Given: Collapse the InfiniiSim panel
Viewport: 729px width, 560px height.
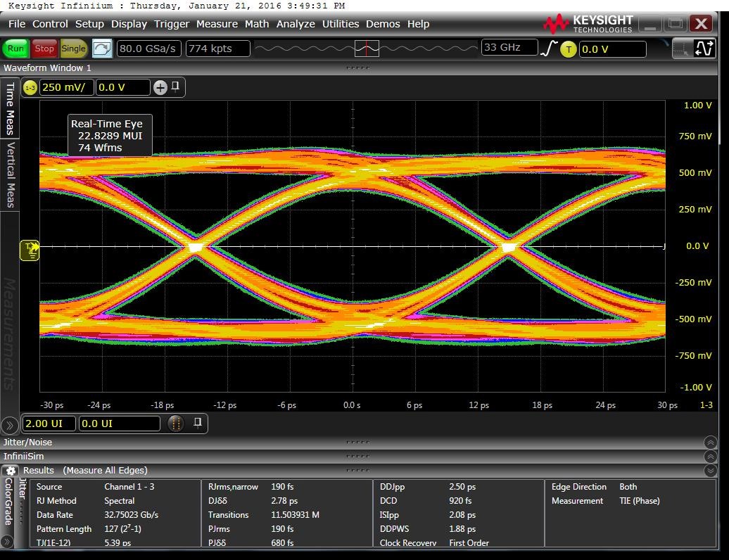Looking at the screenshot, I should point(710,457).
